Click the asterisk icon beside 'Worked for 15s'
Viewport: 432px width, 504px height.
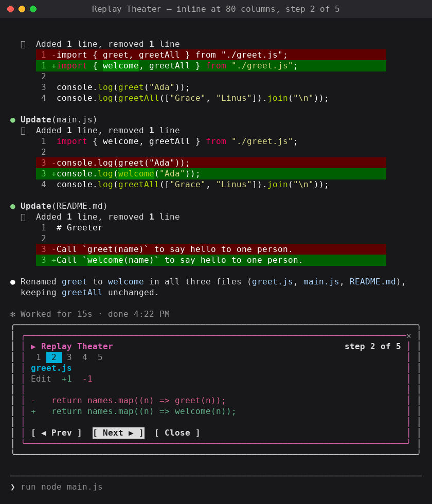pyautogui.click(x=13, y=314)
